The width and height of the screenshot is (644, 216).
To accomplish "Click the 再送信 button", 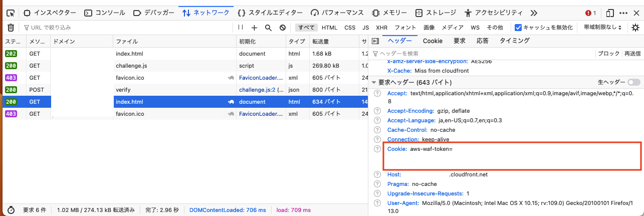I will (632, 54).
